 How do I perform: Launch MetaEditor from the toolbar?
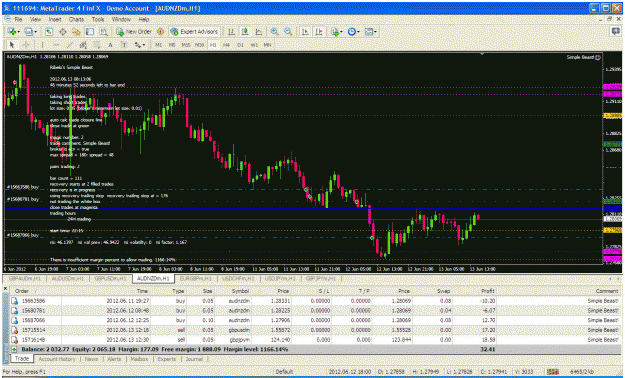[x=160, y=32]
